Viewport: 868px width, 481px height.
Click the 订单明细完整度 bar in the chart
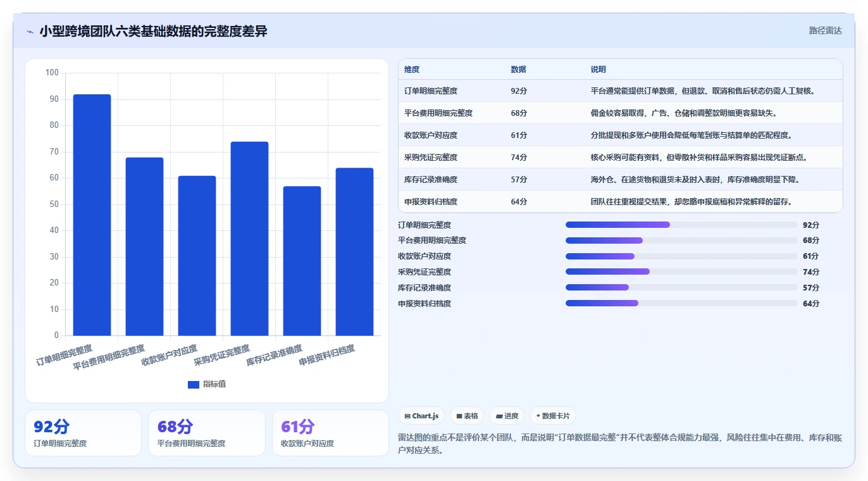point(92,215)
